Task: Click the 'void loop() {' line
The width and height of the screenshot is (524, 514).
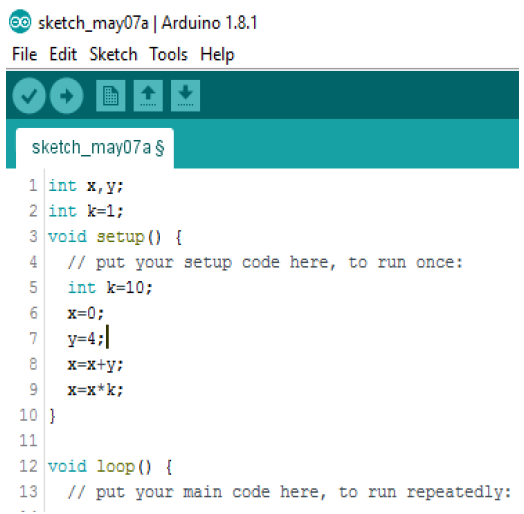Action: [x=110, y=467]
